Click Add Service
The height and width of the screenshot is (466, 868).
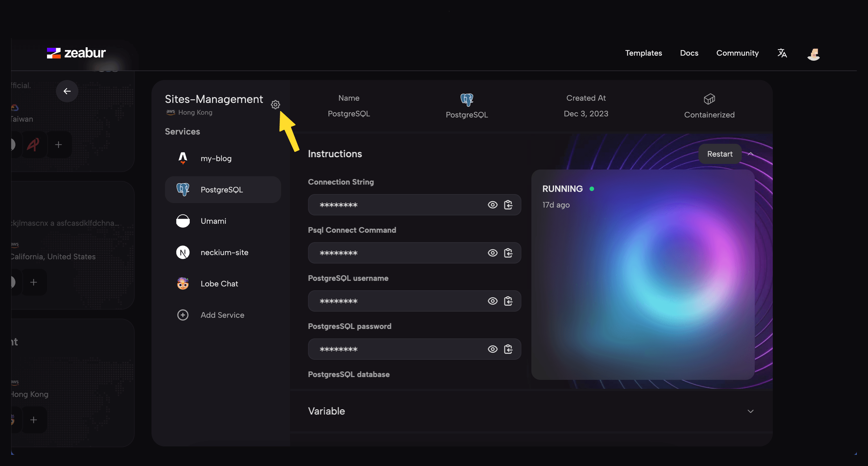pos(223,315)
